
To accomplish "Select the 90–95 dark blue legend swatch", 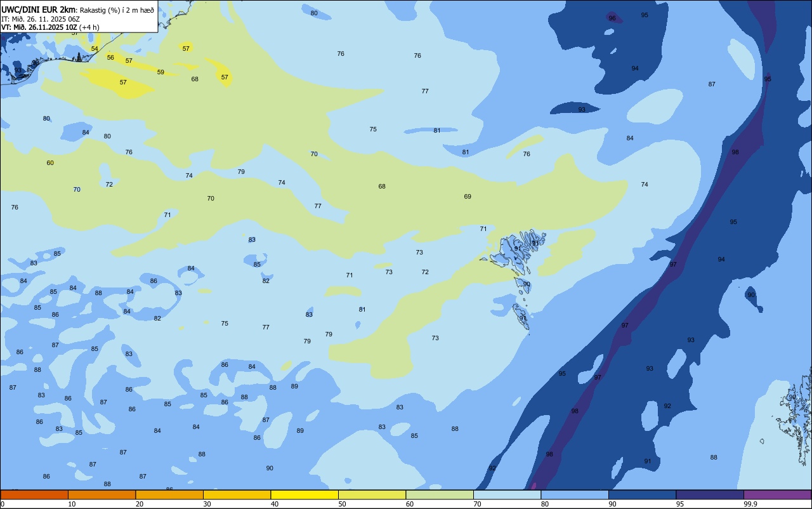I will pyautogui.click(x=642, y=494).
